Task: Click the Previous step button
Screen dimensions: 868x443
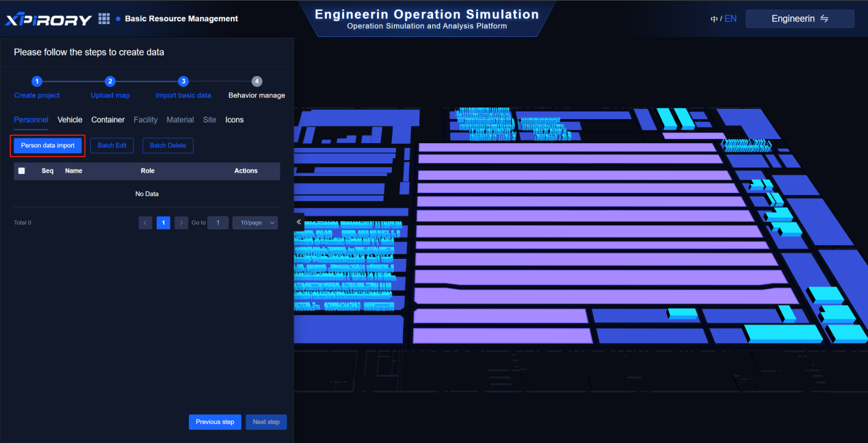Action: coord(215,422)
